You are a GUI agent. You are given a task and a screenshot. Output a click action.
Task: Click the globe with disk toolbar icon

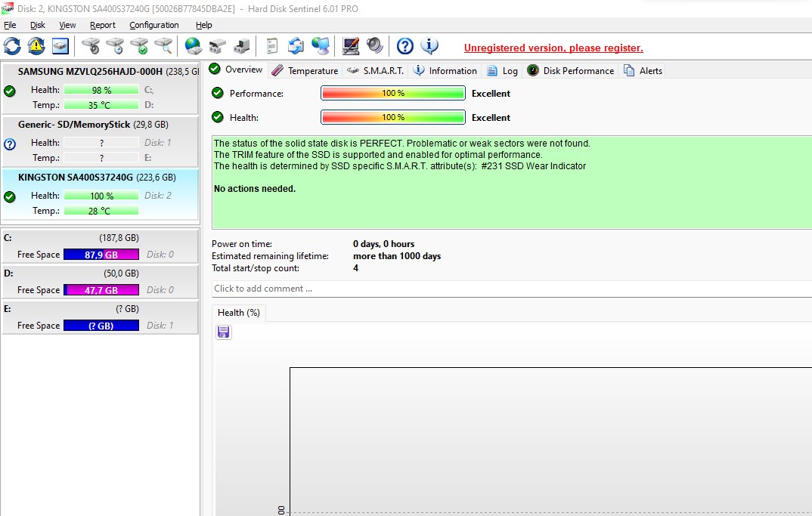[x=194, y=46]
